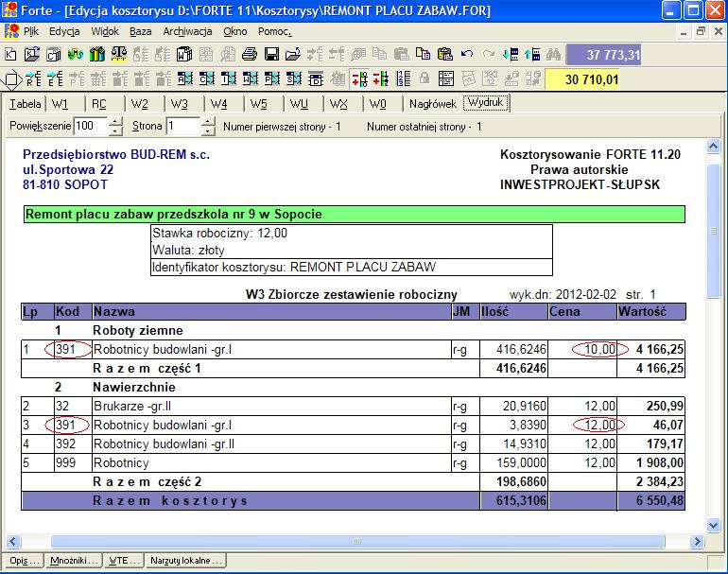Click the WTE... button
Screen dimensions: 728x574
124,561
